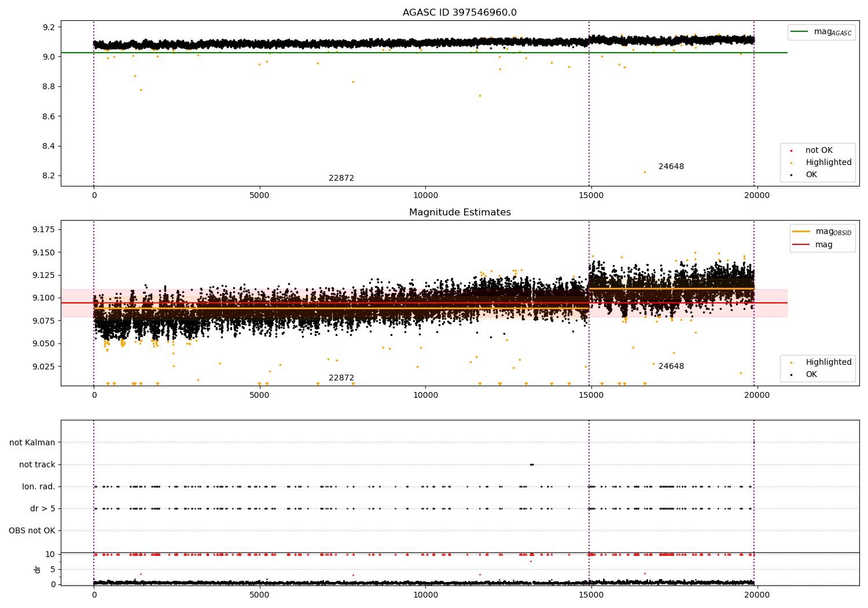Click the "Magnitude Estimates" plot title
The height and width of the screenshot is (608, 868).
pos(459,213)
